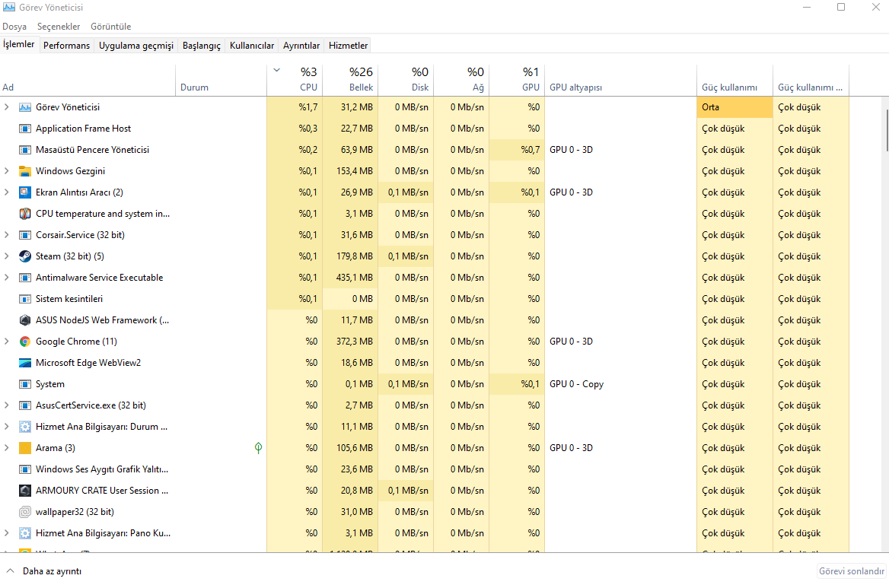Click the Hizmet Ana Bilgisayarı: Pano icon

coord(25,533)
